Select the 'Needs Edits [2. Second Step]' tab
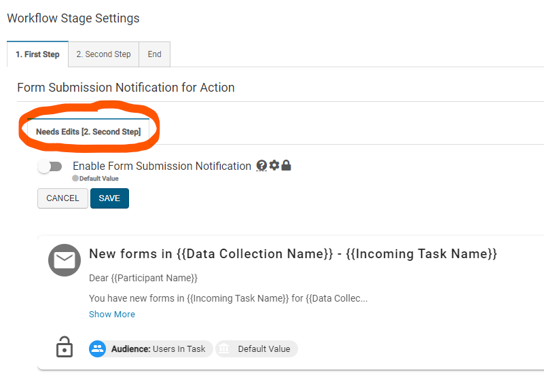Screen dimensions: 544x392 pyautogui.click(x=88, y=132)
